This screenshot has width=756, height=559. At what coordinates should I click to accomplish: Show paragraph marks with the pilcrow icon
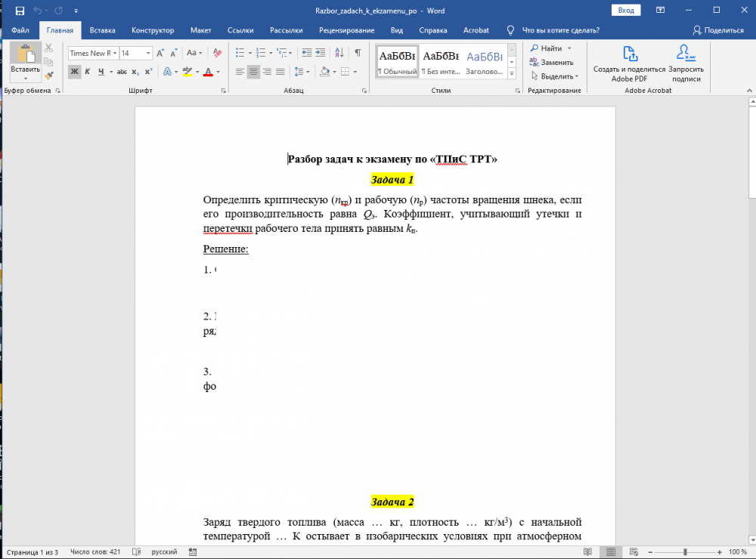click(x=358, y=53)
